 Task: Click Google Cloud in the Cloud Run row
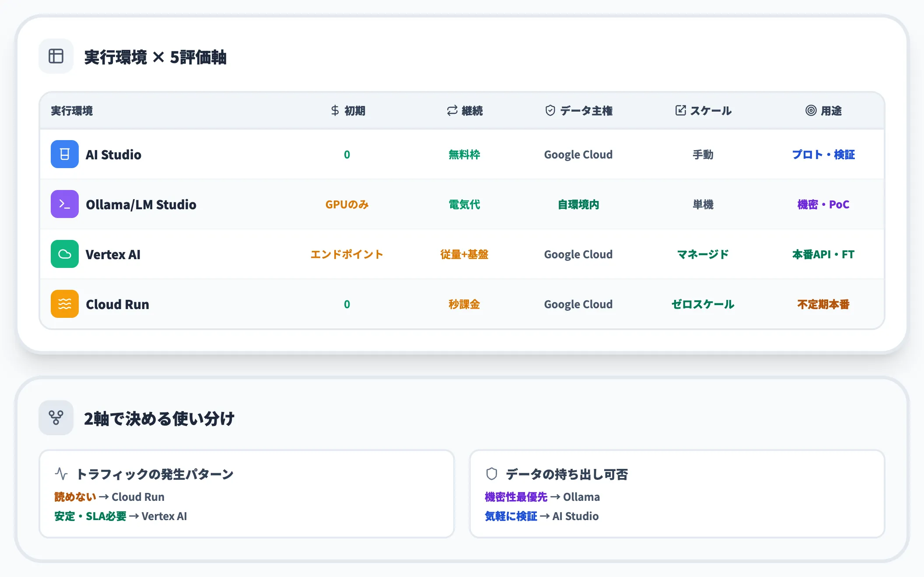[x=578, y=304]
